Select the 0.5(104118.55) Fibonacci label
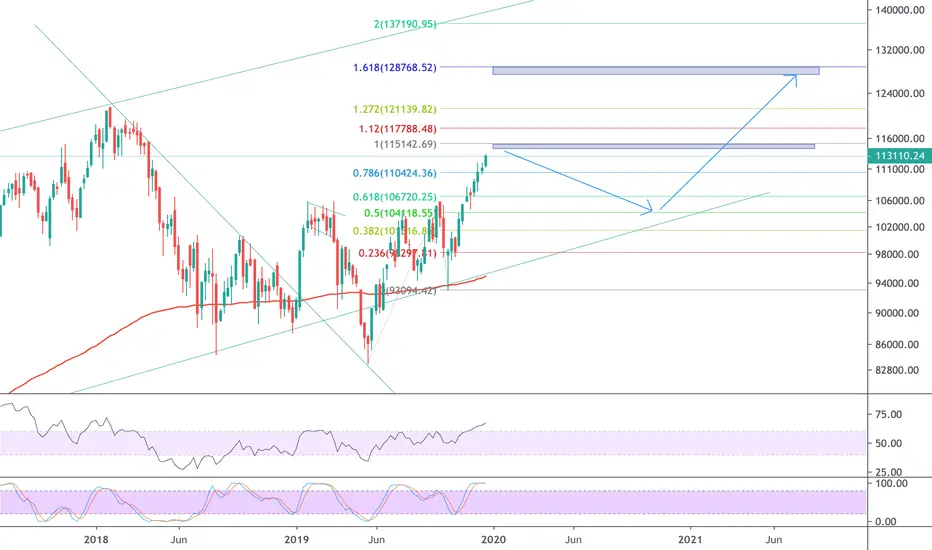The image size is (932, 550). coord(399,213)
